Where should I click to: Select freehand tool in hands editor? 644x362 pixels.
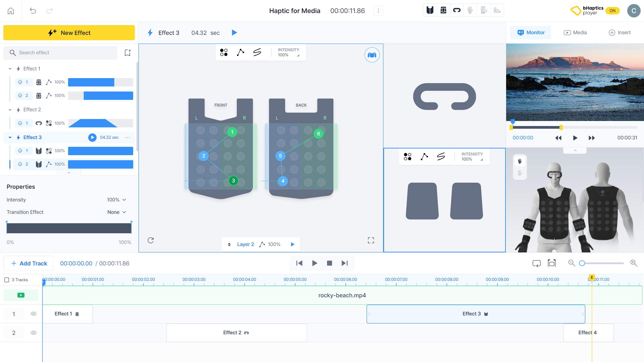[x=441, y=157]
